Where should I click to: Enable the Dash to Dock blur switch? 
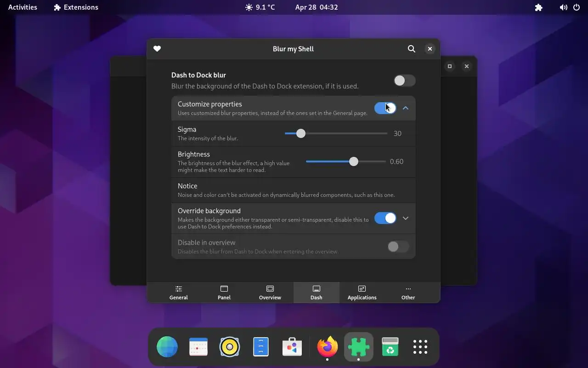pyautogui.click(x=405, y=80)
